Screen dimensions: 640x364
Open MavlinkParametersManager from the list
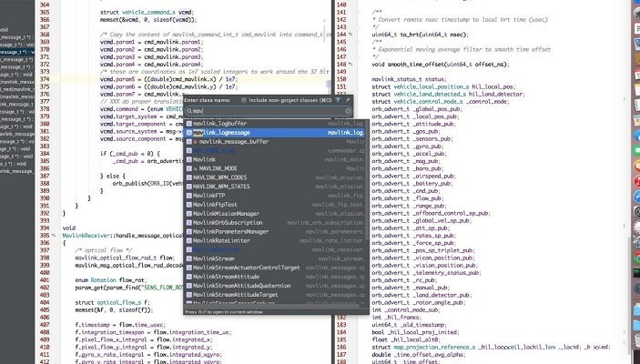click(276, 231)
